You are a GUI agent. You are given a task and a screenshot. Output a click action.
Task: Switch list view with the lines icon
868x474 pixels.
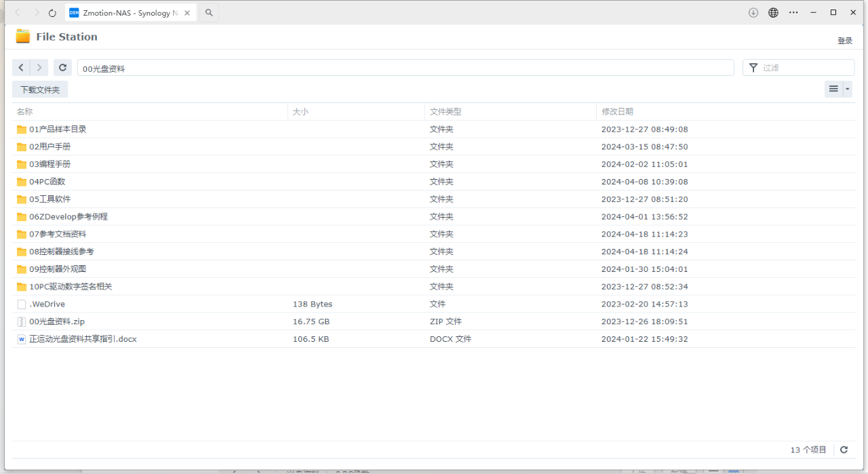click(833, 89)
